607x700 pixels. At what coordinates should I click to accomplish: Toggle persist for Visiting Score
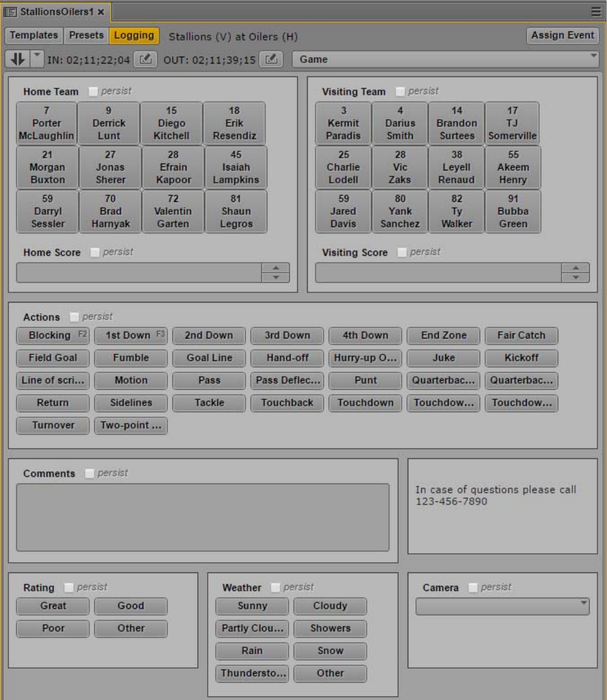tap(402, 252)
